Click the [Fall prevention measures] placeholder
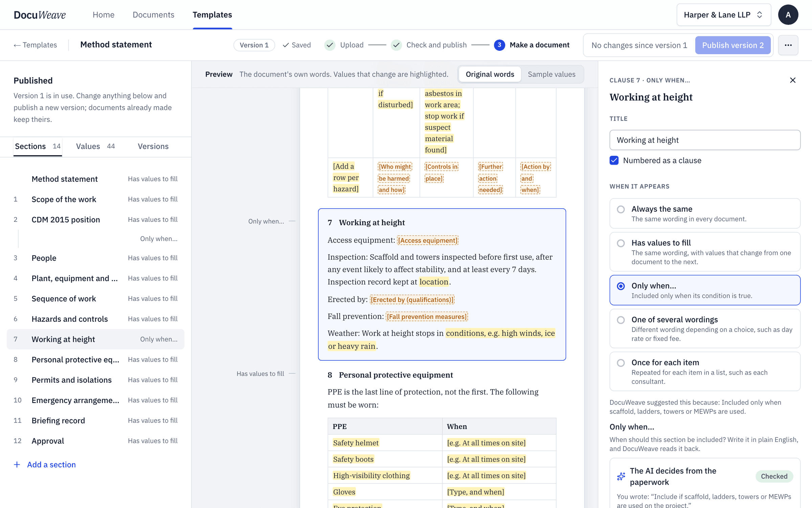Viewport: 812px width, 508px height. (x=427, y=316)
